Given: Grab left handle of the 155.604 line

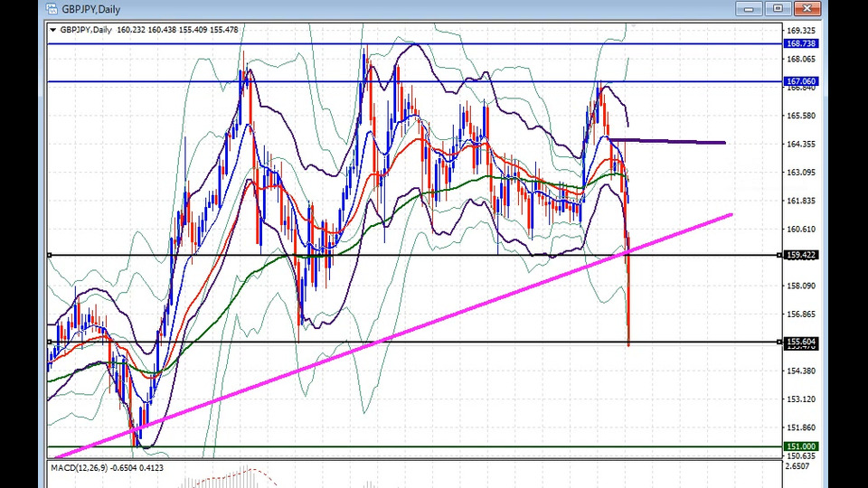Looking at the screenshot, I should 49,342.
